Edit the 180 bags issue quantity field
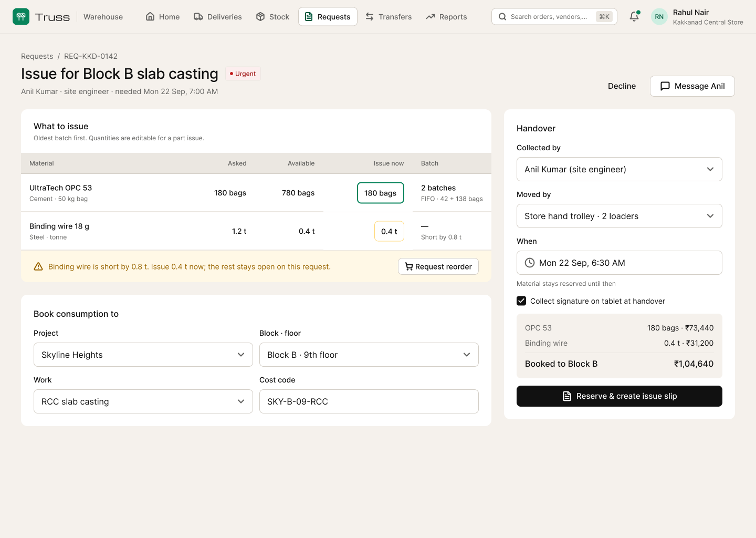The image size is (756, 538). pos(381,193)
